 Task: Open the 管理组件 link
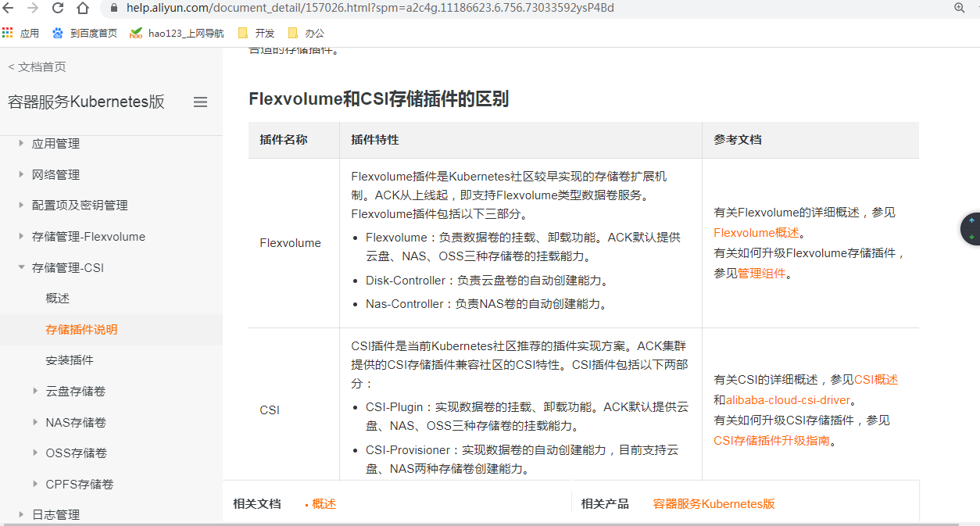coord(762,273)
